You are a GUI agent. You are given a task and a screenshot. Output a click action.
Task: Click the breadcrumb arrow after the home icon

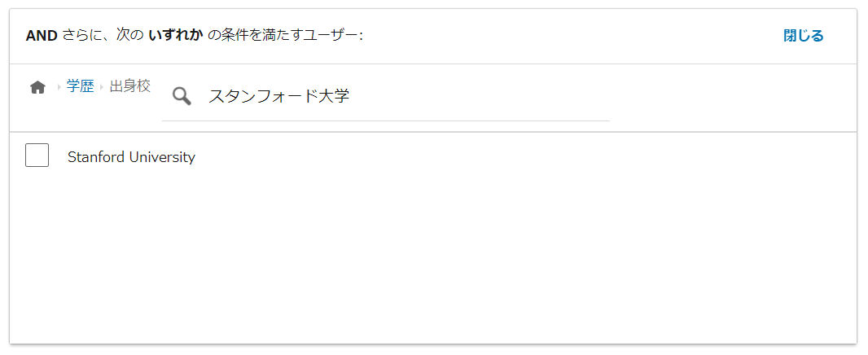[59, 87]
